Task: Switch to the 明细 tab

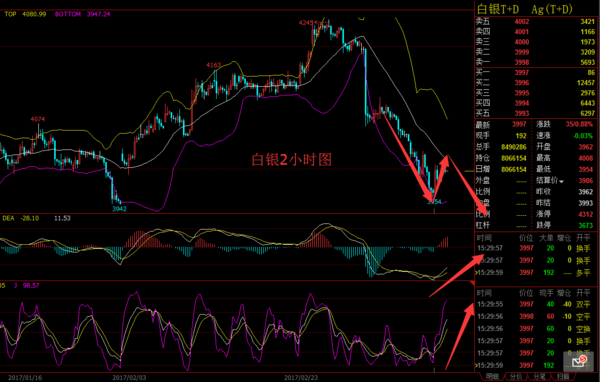Action: click(492, 377)
